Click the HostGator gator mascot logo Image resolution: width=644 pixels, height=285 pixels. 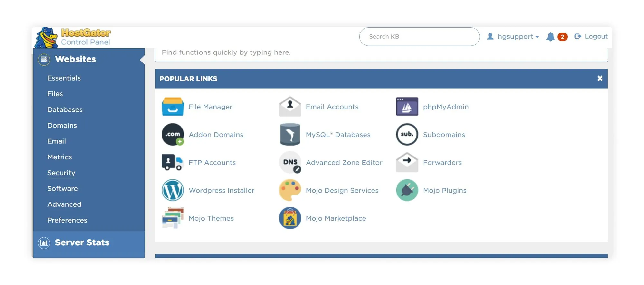tap(46, 38)
